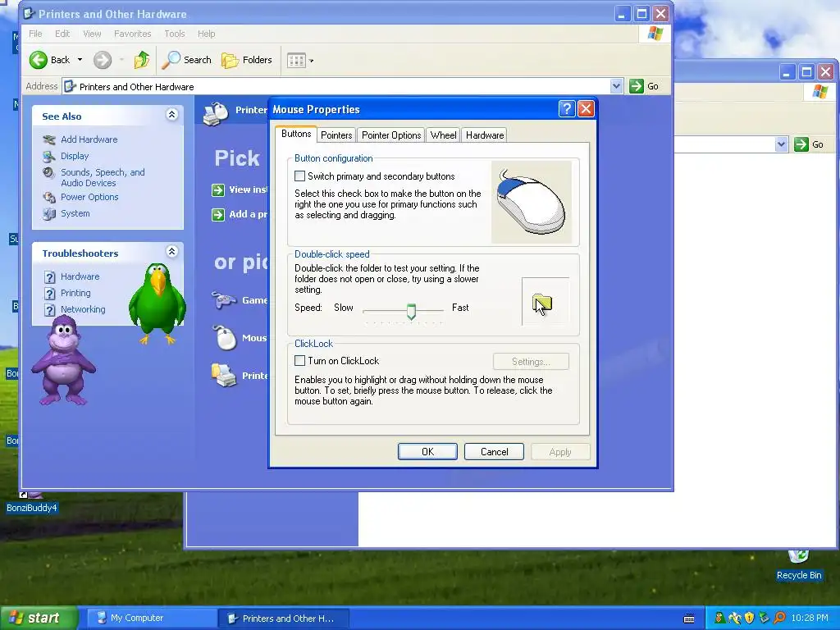This screenshot has height=630, width=840.
Task: Collapse the See Also panel
Action: pos(171,115)
